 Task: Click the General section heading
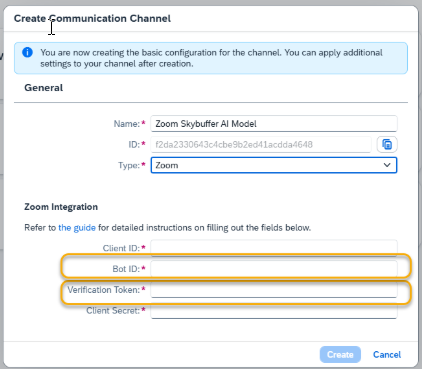(44, 88)
